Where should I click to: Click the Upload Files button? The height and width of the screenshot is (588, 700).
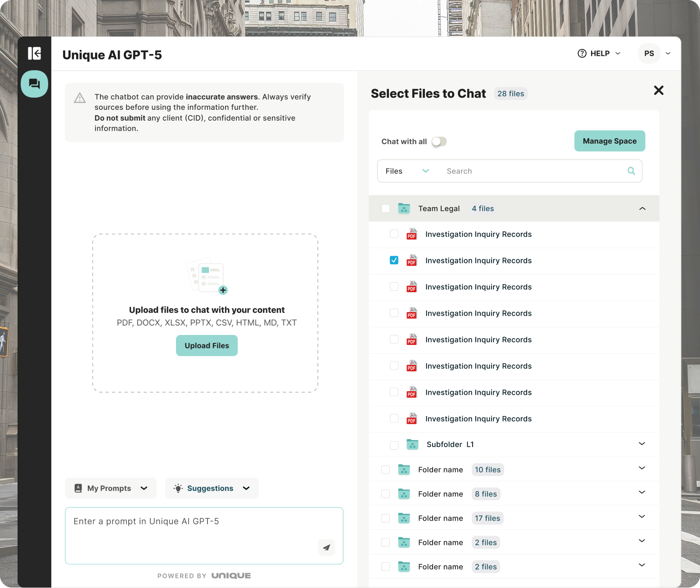point(207,346)
